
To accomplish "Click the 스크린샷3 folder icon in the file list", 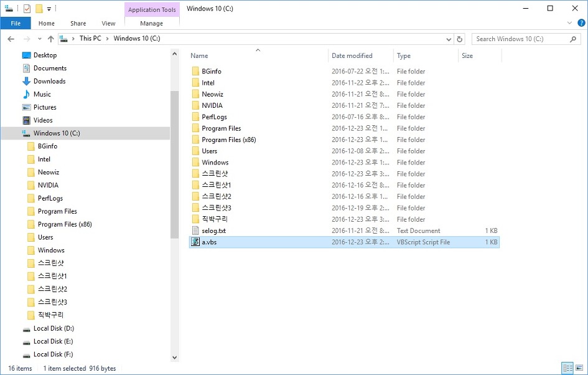I will (x=195, y=207).
